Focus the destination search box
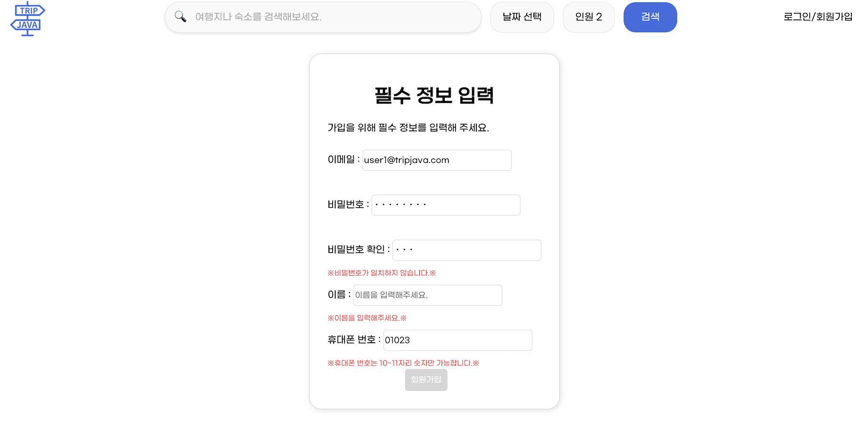The width and height of the screenshot is (868, 424). (x=323, y=17)
